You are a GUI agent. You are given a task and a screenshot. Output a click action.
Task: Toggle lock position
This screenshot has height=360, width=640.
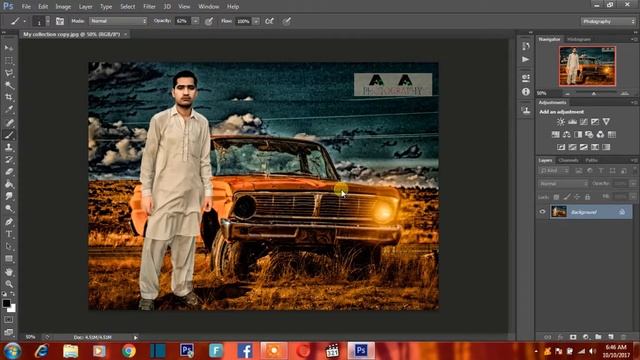[577, 197]
